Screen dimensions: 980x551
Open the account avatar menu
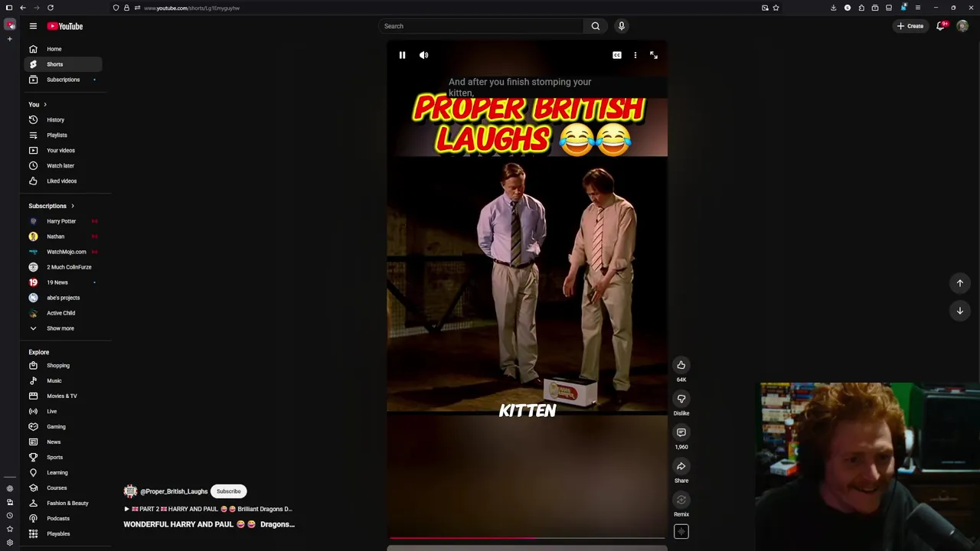coord(962,26)
